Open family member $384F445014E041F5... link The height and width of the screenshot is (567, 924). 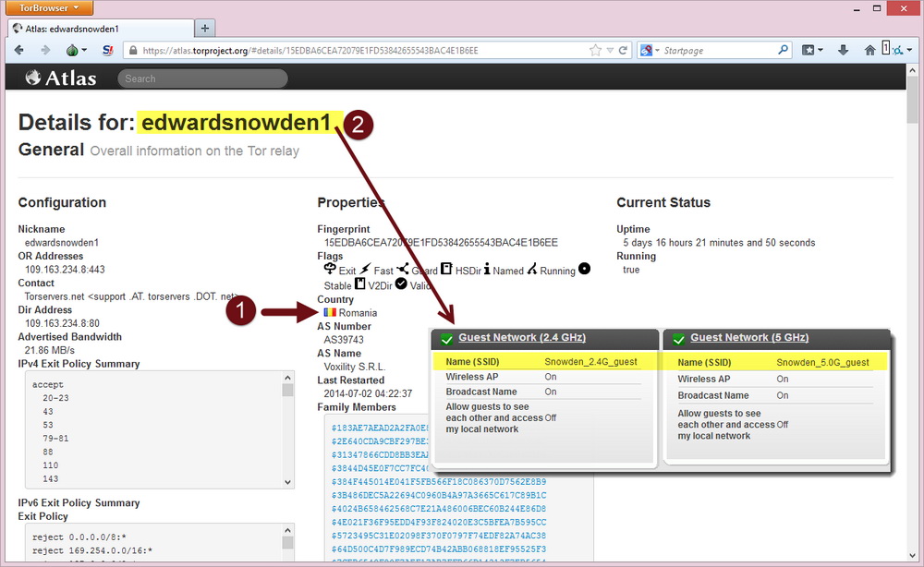439,482
